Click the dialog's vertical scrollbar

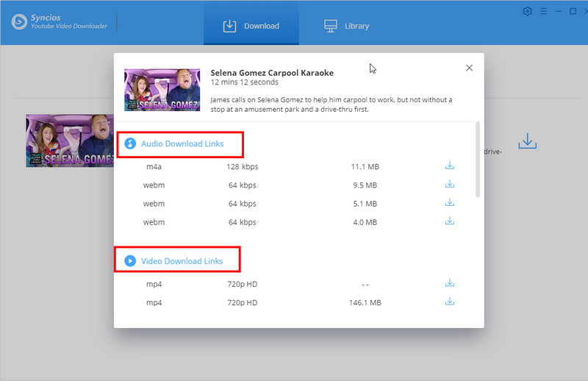[x=478, y=159]
